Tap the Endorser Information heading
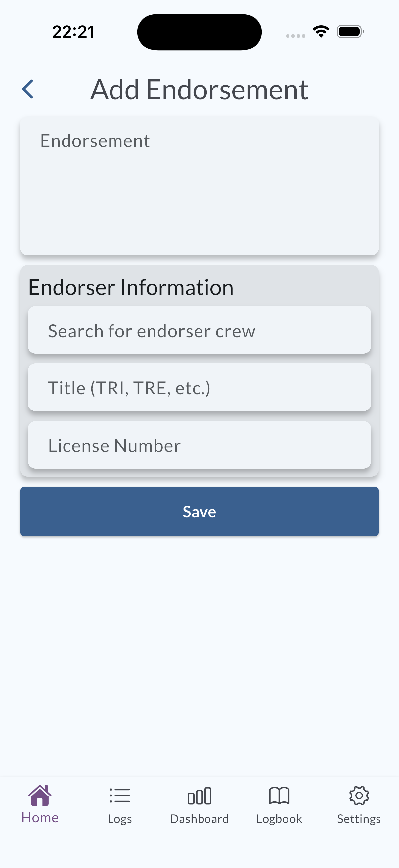 pyautogui.click(x=131, y=287)
